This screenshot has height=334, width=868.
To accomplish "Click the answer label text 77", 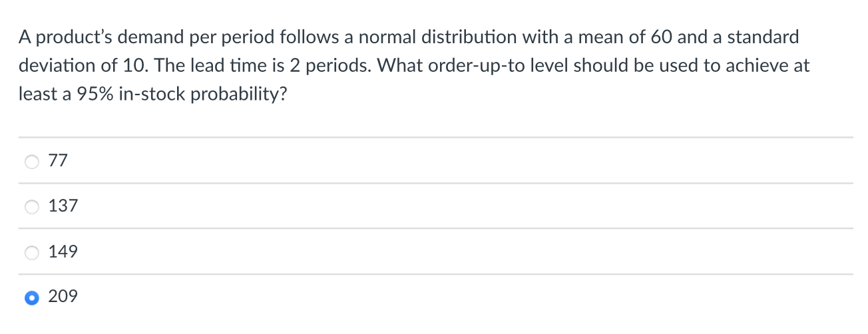I will pos(59,160).
